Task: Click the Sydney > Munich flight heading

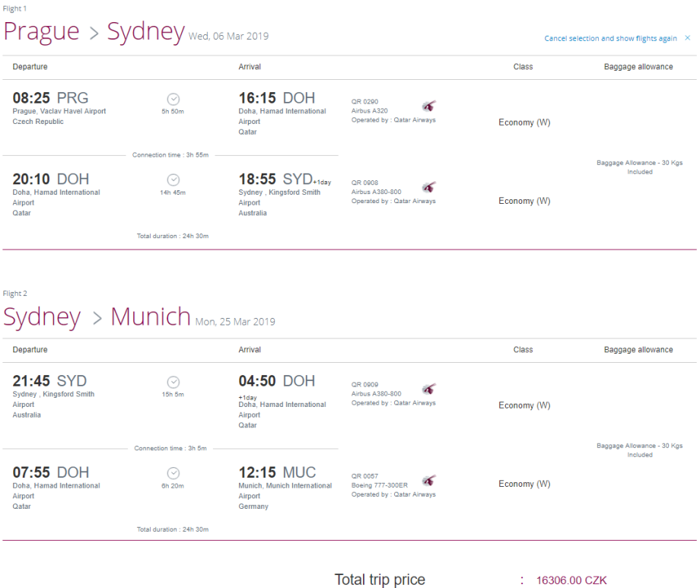Action: [97, 316]
